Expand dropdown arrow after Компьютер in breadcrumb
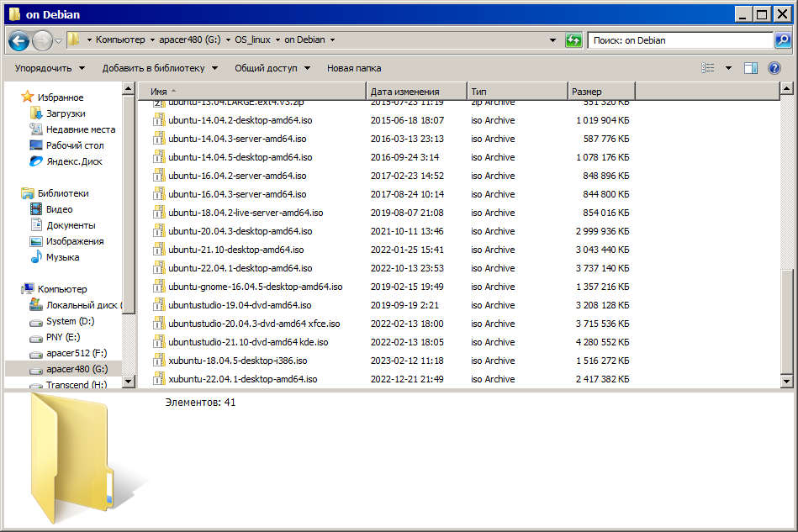This screenshot has height=532, width=798. tap(152, 40)
